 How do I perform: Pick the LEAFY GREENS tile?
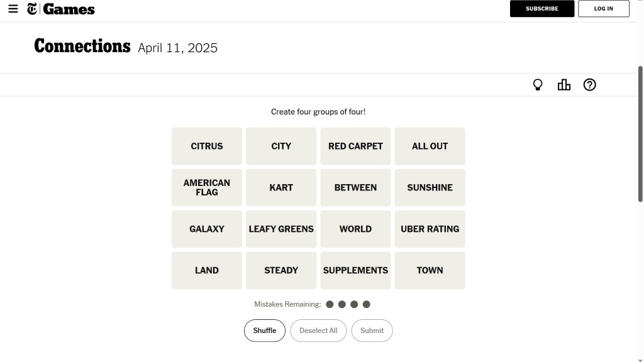click(x=281, y=229)
